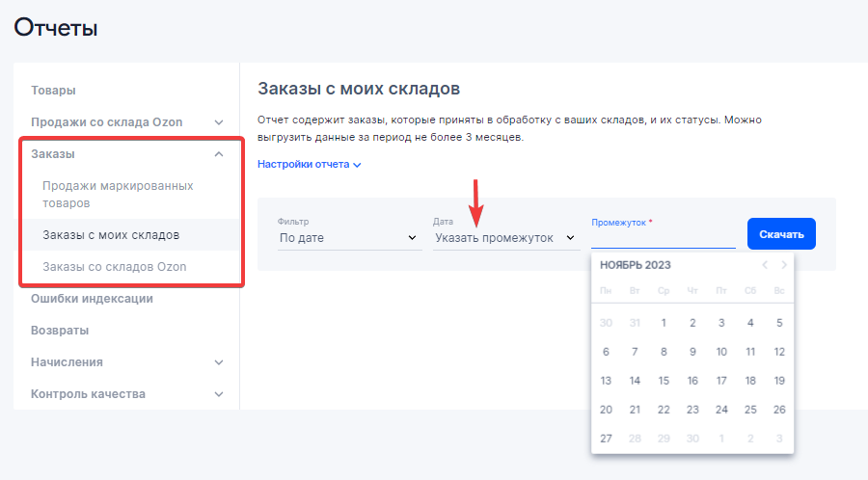Viewport: 868px width, 480px height.
Task: Pick November 26 in calendar
Action: click(779, 410)
